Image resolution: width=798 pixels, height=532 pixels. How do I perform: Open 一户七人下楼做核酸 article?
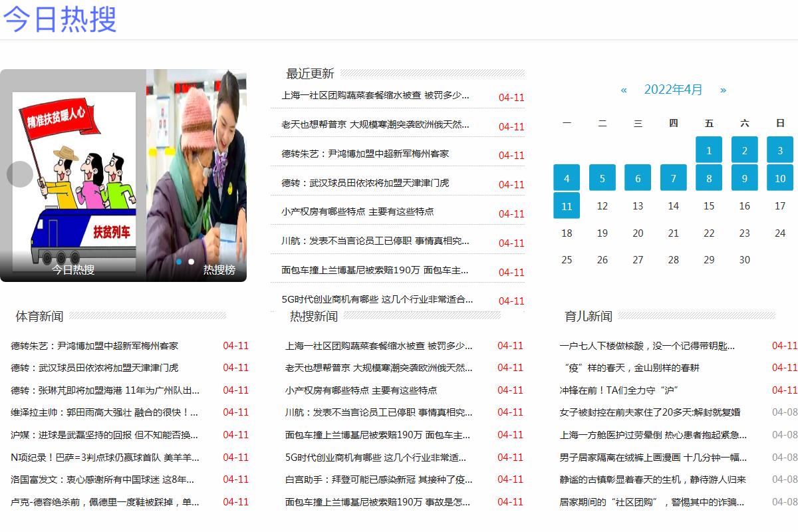(x=648, y=346)
